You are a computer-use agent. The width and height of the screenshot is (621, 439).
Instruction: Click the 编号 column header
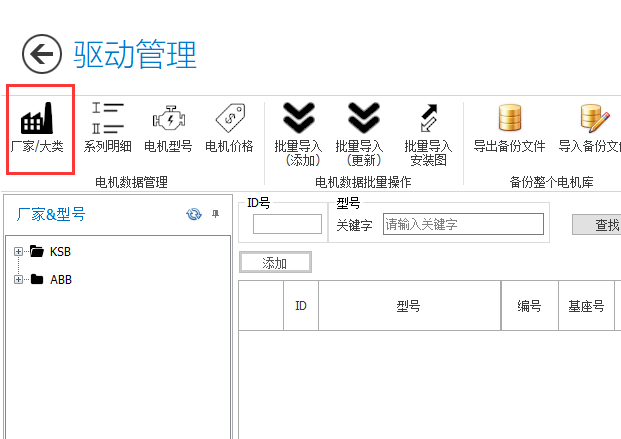[530, 305]
